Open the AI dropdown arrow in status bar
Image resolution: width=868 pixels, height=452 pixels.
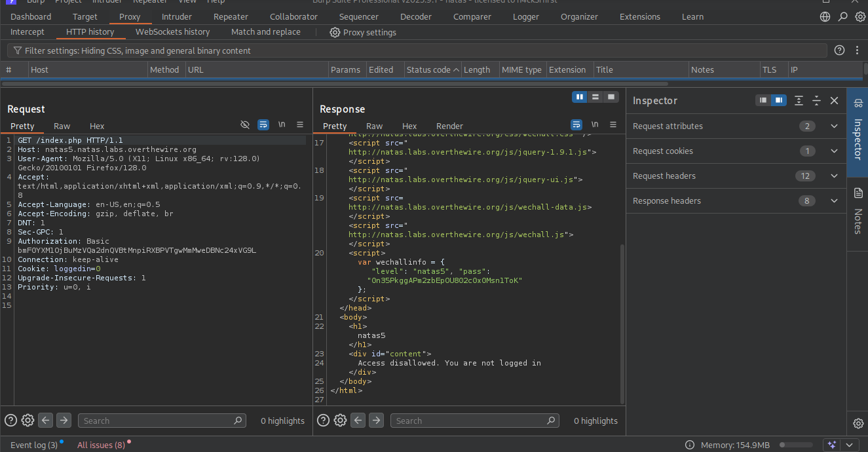pyautogui.click(x=850, y=445)
